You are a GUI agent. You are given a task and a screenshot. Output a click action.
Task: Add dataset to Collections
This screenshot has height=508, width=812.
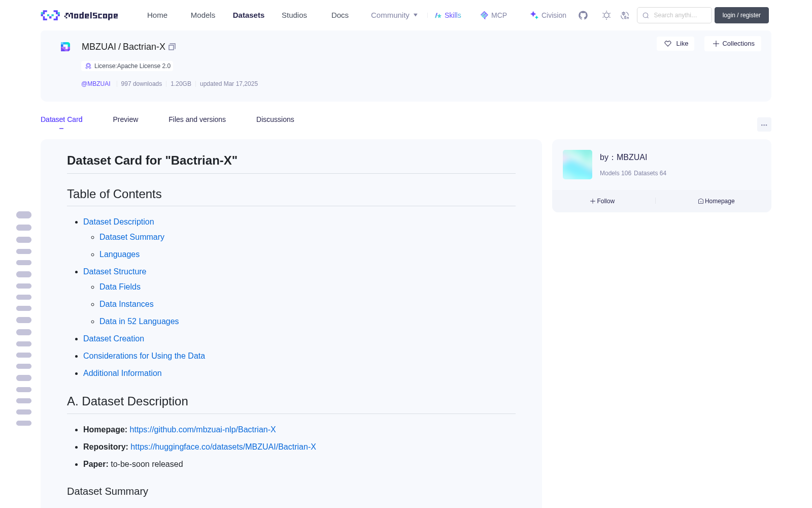(x=733, y=44)
